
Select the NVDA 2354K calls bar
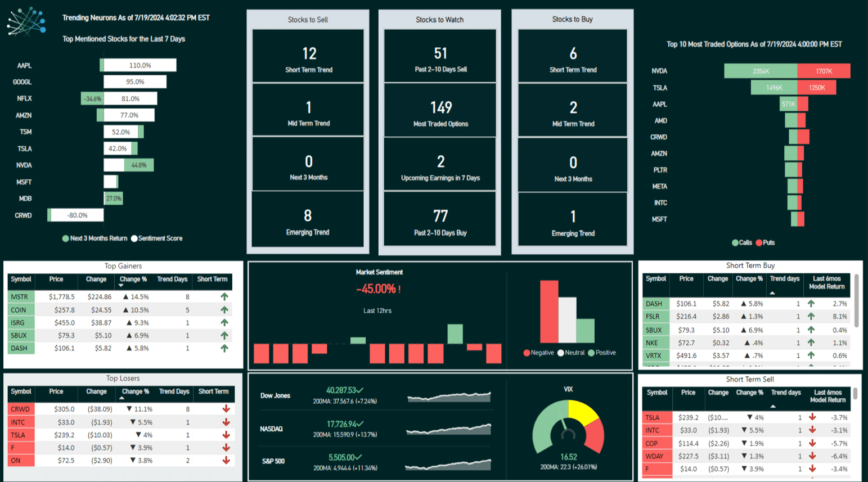pos(761,71)
